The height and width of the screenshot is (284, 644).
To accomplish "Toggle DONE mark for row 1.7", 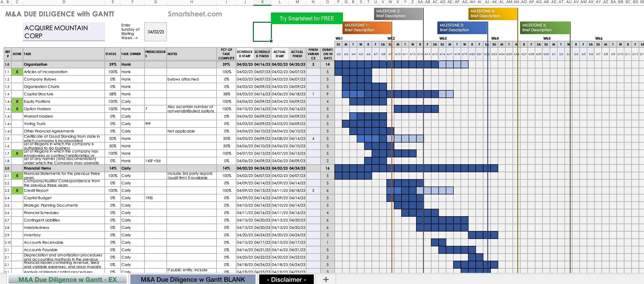I will click(17, 153).
